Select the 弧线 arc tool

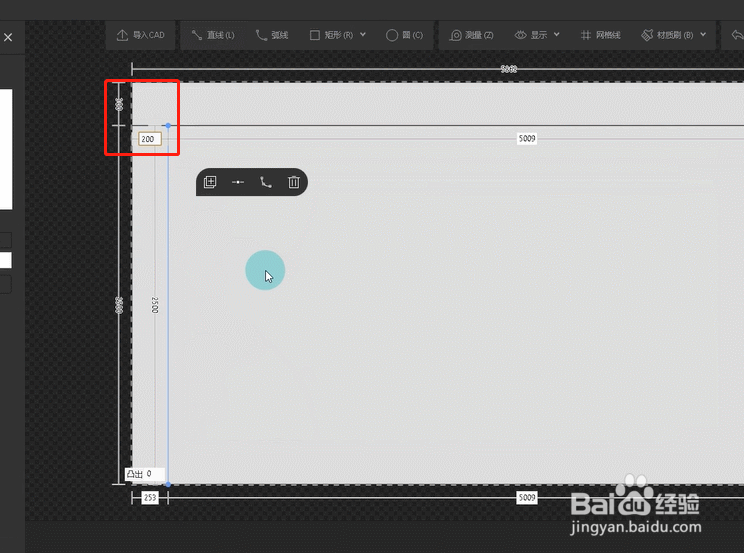[x=272, y=35]
